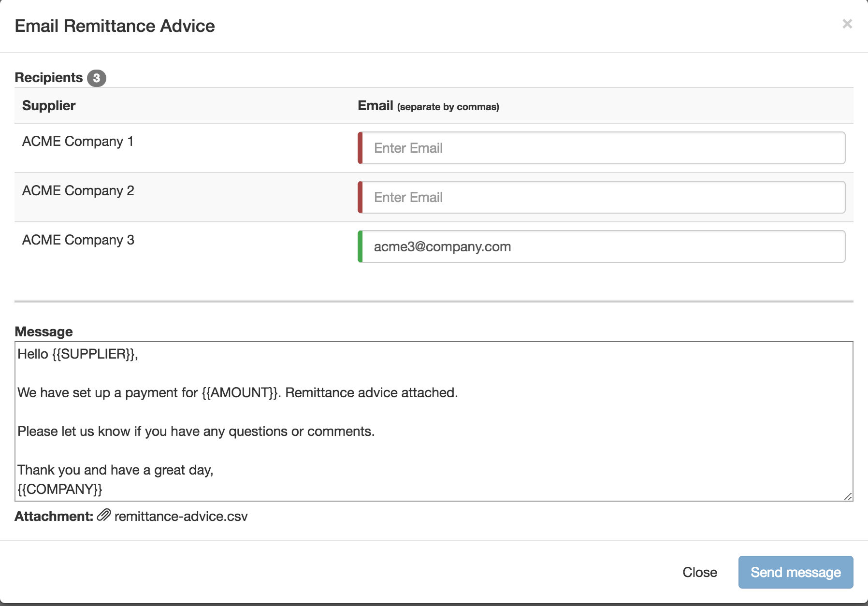Click the Close button in the footer
Screen dimensions: 868x606
[x=699, y=572]
